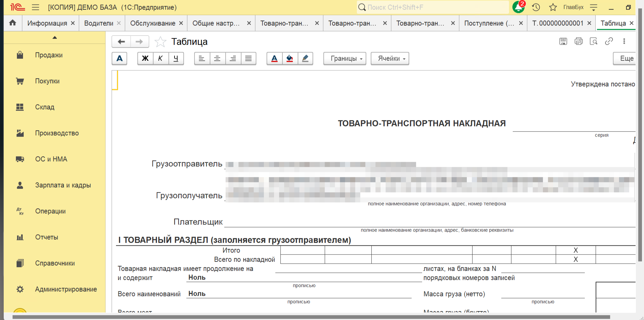
Task: Click the search field Поиск
Action: (433, 7)
